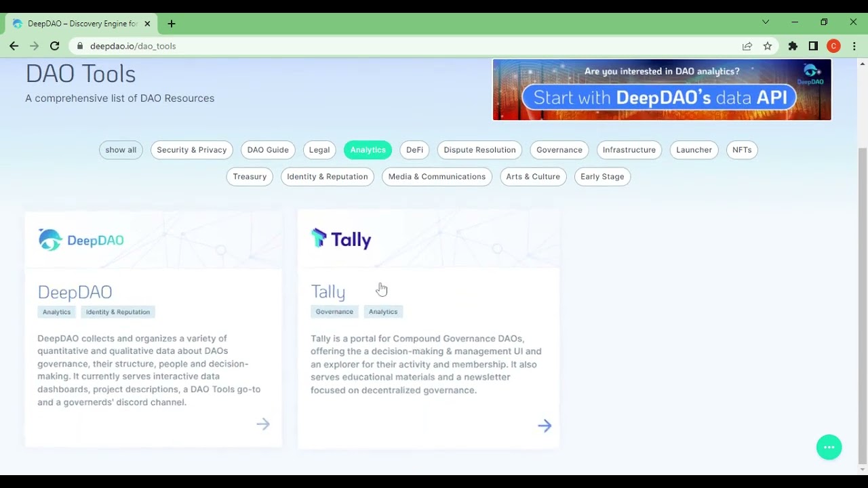
Task: Filter by DeFi category
Action: (x=414, y=150)
